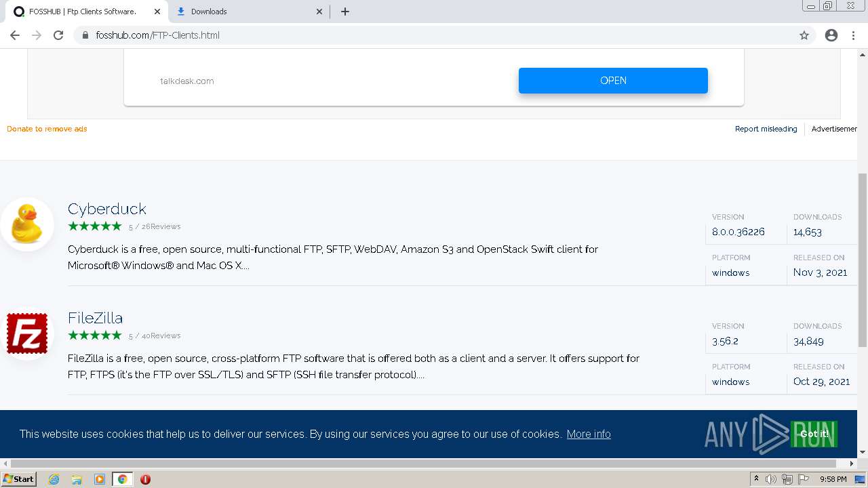Open the Cyberduck title link
This screenshot has width=868, height=488.
(x=107, y=209)
